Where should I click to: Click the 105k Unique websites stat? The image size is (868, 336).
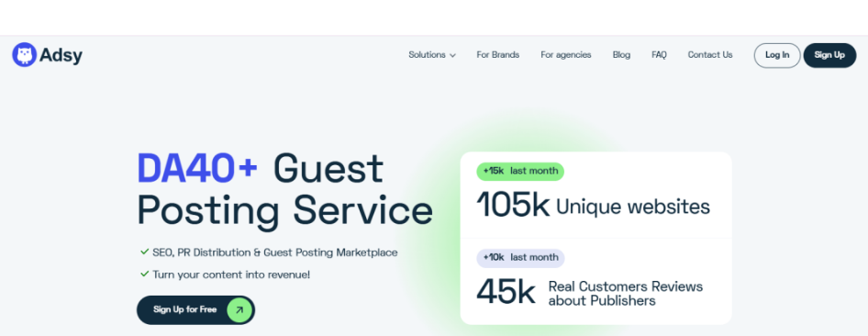coord(593,206)
